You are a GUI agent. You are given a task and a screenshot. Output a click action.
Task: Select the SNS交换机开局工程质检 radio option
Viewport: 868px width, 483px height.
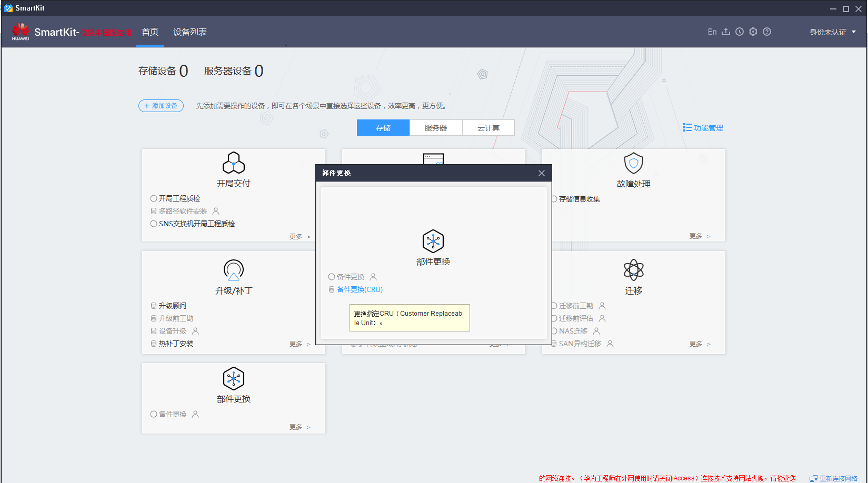[154, 224]
